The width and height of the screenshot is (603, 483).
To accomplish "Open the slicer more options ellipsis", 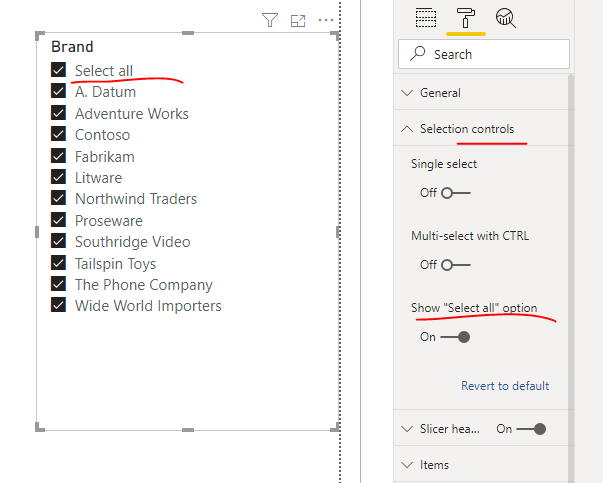I will pos(326,20).
